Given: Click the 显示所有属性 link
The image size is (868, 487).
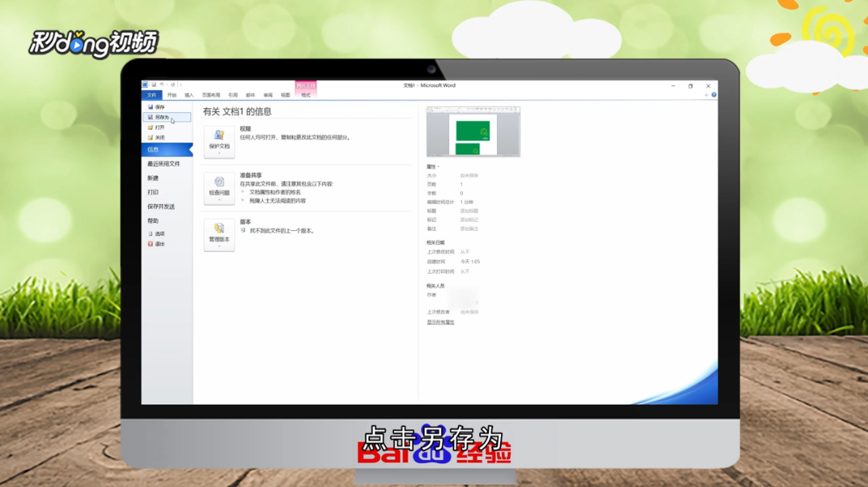Looking at the screenshot, I should pyautogui.click(x=441, y=322).
